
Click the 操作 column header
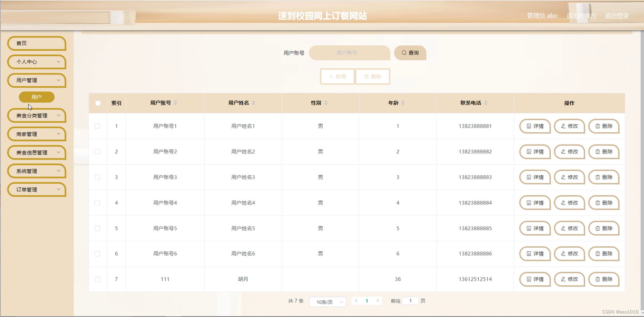[x=569, y=103]
